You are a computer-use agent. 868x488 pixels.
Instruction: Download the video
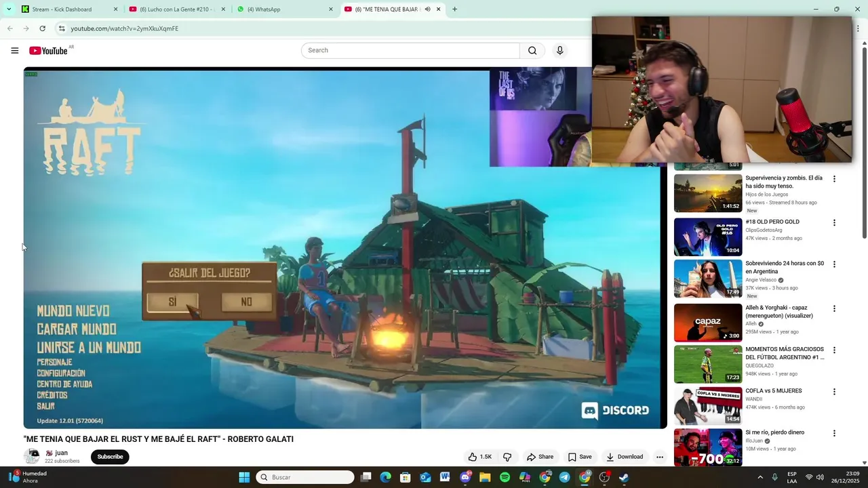[x=624, y=457]
